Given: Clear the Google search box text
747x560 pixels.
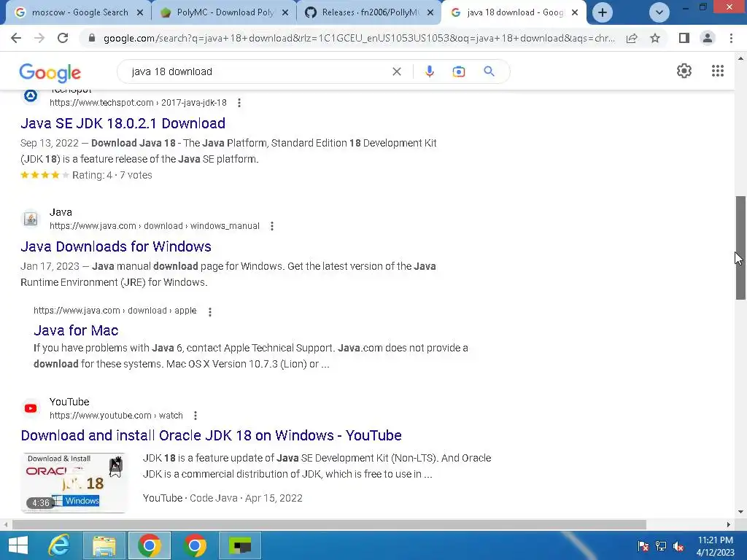Looking at the screenshot, I should click(396, 71).
